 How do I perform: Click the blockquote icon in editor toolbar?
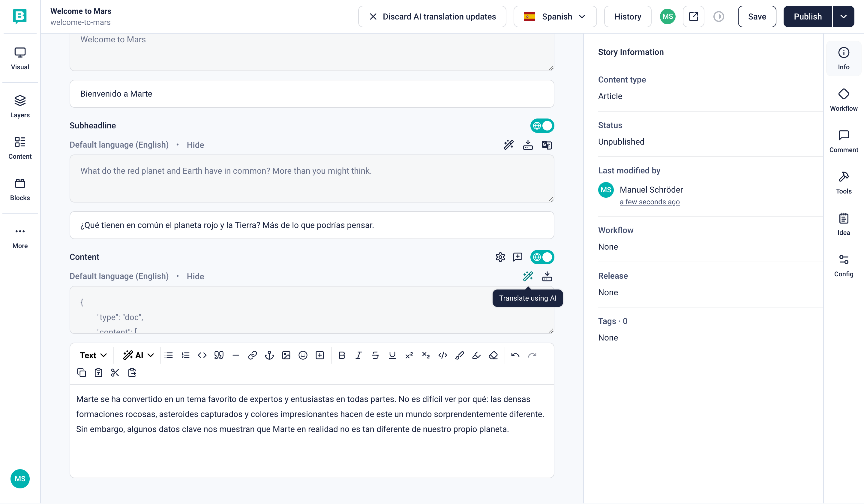coord(219,355)
